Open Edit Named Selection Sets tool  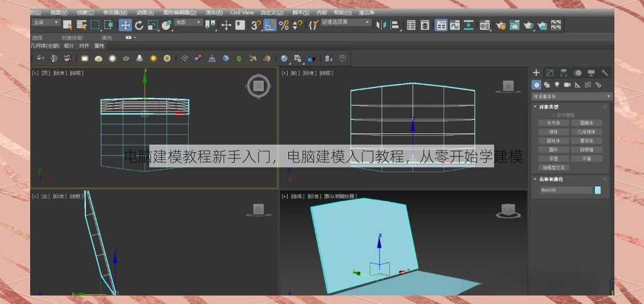[313, 26]
